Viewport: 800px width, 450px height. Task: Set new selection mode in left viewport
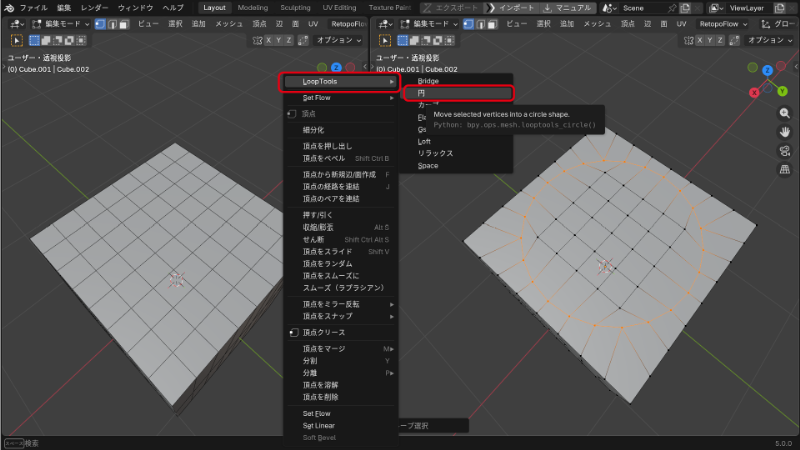[34, 40]
